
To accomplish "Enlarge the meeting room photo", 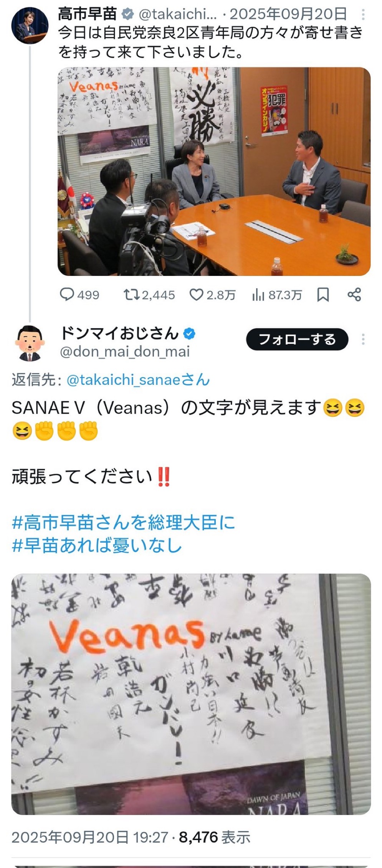I will coord(214,172).
